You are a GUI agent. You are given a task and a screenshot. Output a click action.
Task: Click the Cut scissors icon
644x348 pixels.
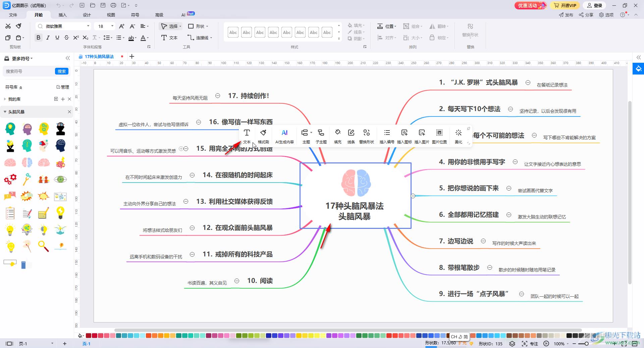(x=8, y=26)
